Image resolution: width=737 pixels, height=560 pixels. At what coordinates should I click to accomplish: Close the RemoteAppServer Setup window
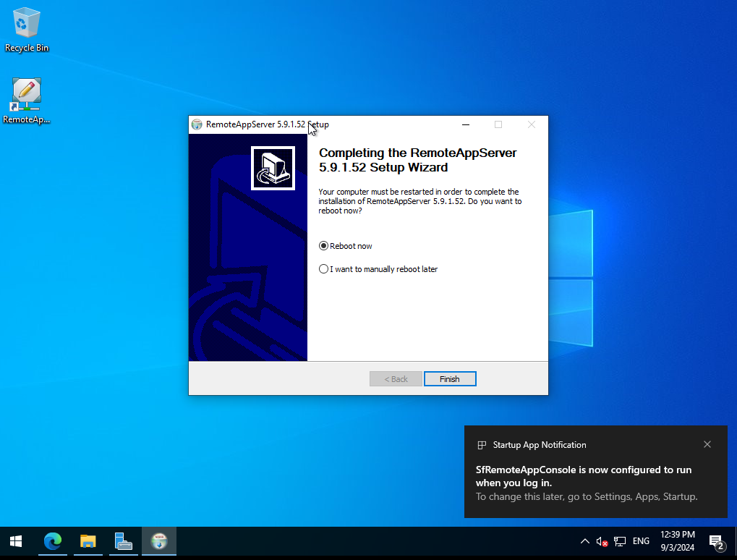[x=532, y=124]
